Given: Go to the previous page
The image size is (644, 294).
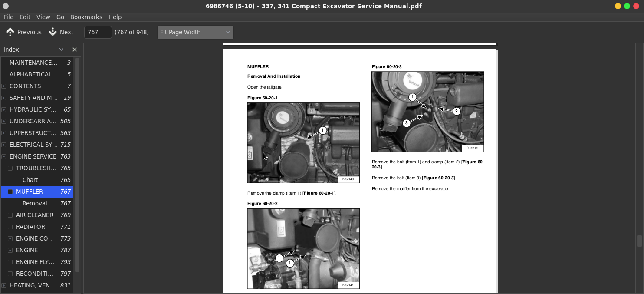Looking at the screenshot, I should click(24, 32).
